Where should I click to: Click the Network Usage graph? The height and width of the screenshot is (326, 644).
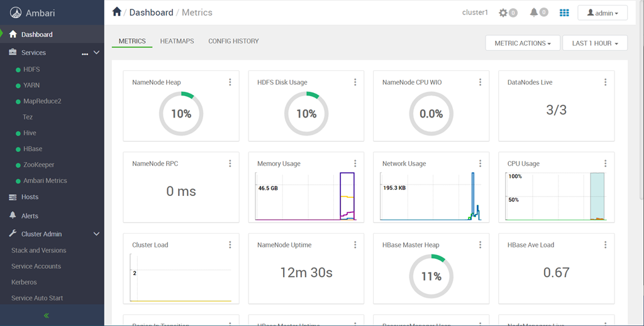[x=431, y=197]
